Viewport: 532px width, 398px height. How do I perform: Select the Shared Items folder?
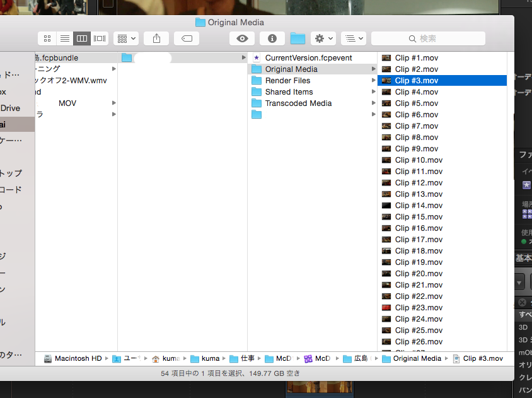coord(312,92)
